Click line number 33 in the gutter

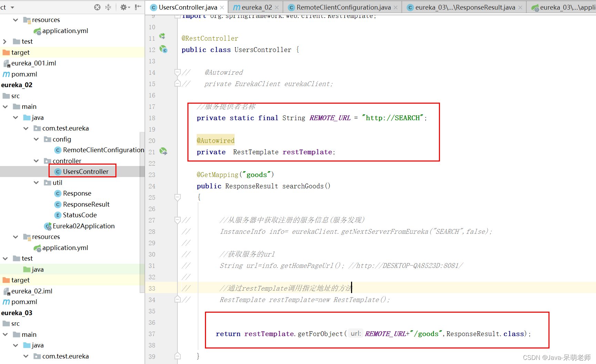(152, 288)
